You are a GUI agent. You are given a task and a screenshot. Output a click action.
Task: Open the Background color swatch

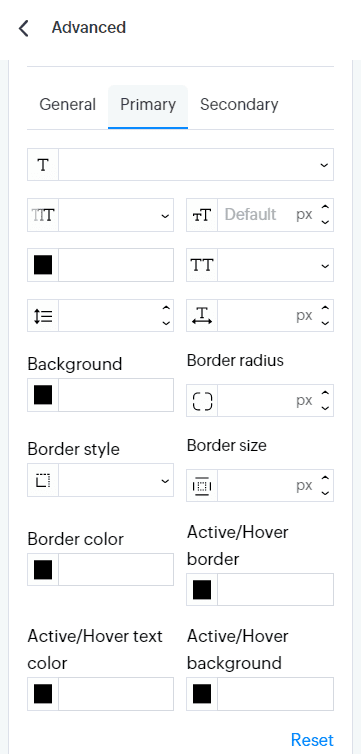(43, 395)
